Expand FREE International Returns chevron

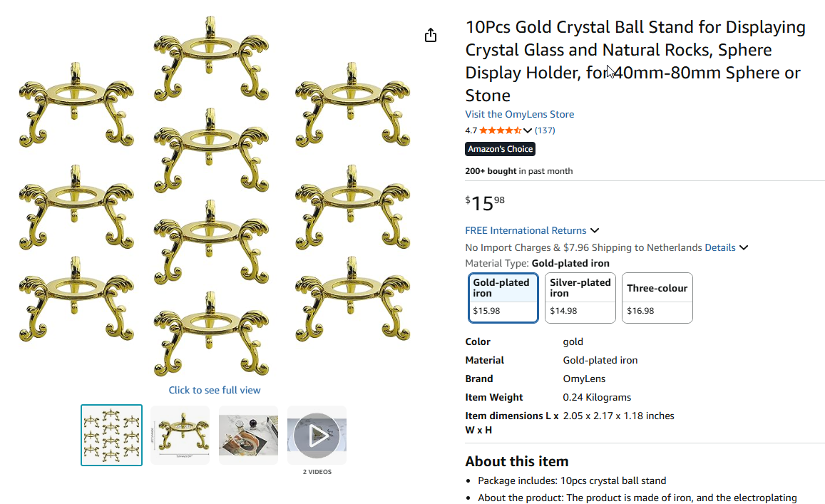click(595, 230)
